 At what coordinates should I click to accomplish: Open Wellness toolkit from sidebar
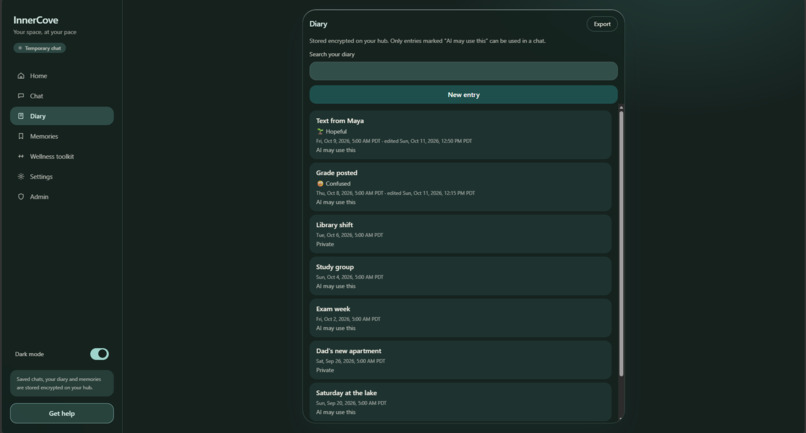pyautogui.click(x=62, y=156)
